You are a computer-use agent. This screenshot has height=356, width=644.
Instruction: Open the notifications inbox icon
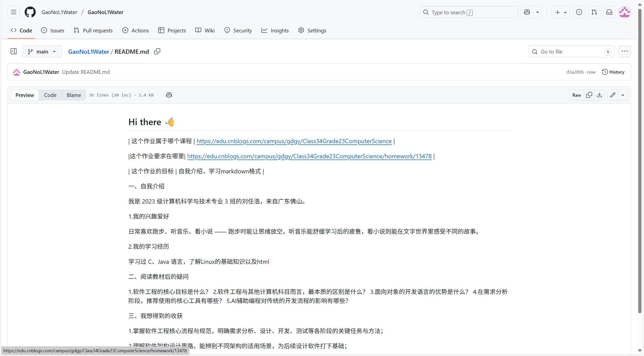coord(609,12)
